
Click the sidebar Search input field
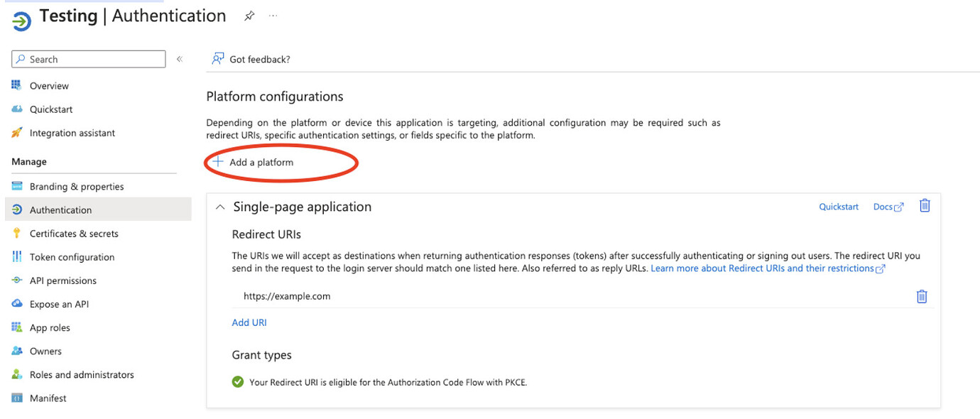[x=89, y=59]
